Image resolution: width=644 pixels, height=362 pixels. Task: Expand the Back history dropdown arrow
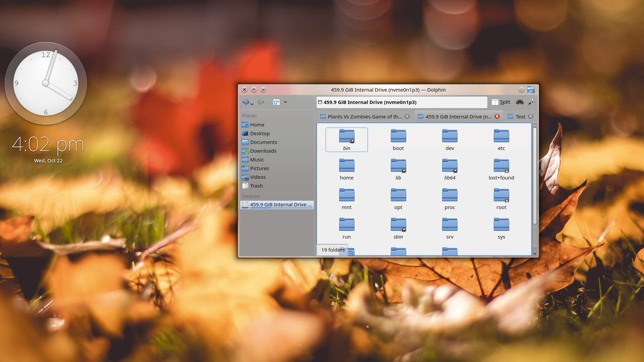252,104
